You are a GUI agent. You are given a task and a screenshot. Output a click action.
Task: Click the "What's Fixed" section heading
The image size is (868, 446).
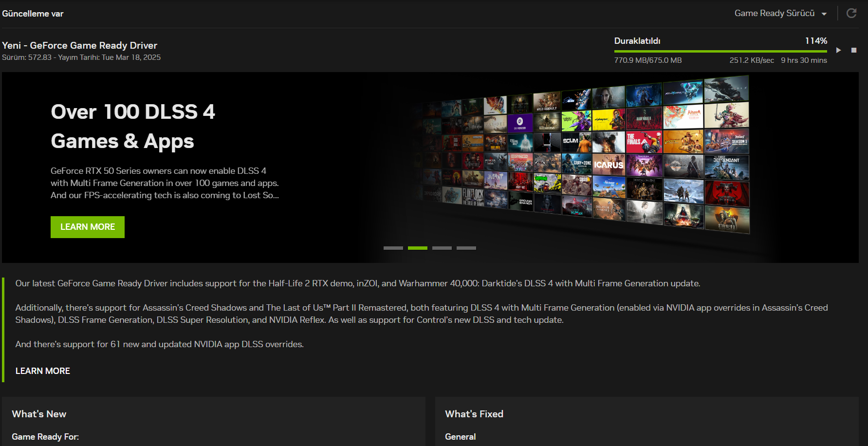pos(474,414)
